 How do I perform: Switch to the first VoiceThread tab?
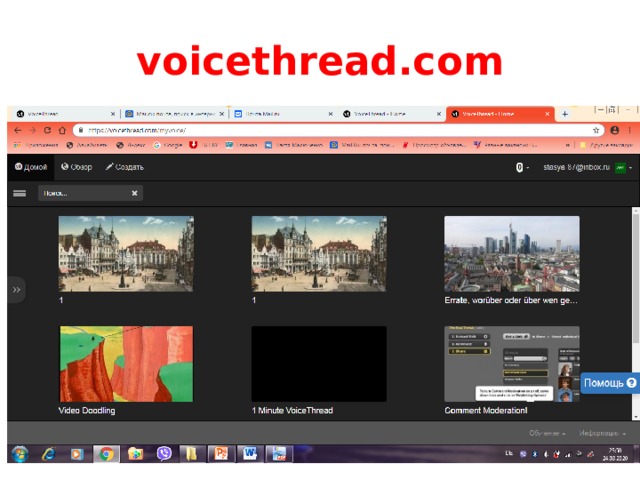[x=65, y=114]
